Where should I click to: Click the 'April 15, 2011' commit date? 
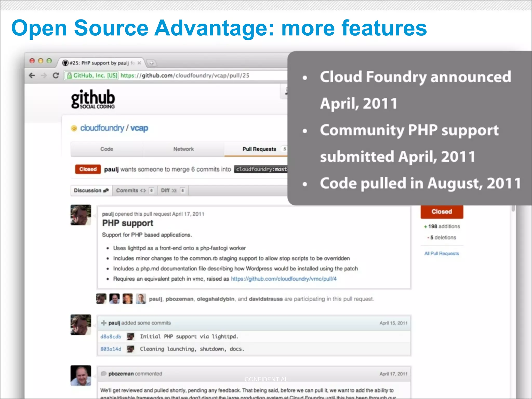pos(394,323)
